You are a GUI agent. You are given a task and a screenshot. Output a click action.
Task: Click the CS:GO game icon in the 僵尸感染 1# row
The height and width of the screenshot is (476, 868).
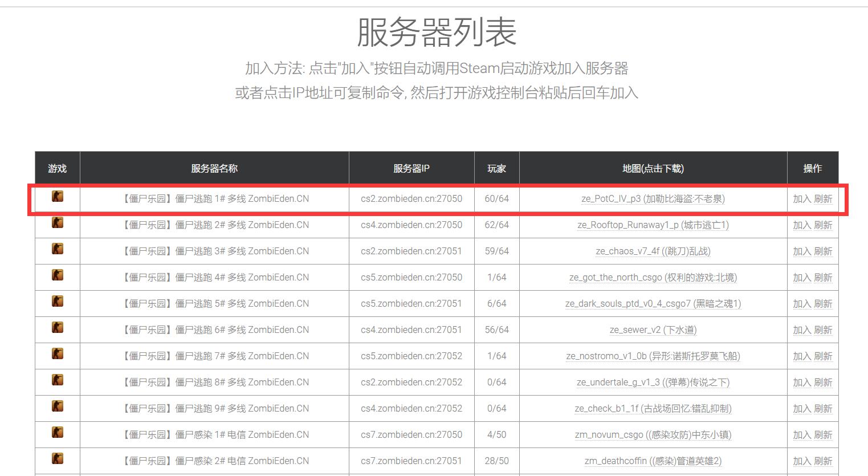click(58, 433)
